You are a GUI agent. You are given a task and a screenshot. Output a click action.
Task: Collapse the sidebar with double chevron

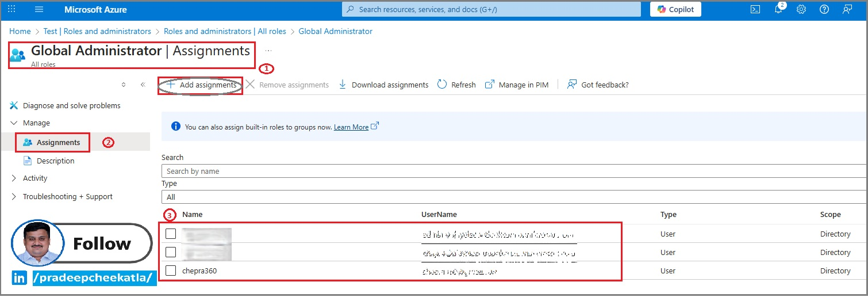pyautogui.click(x=143, y=85)
